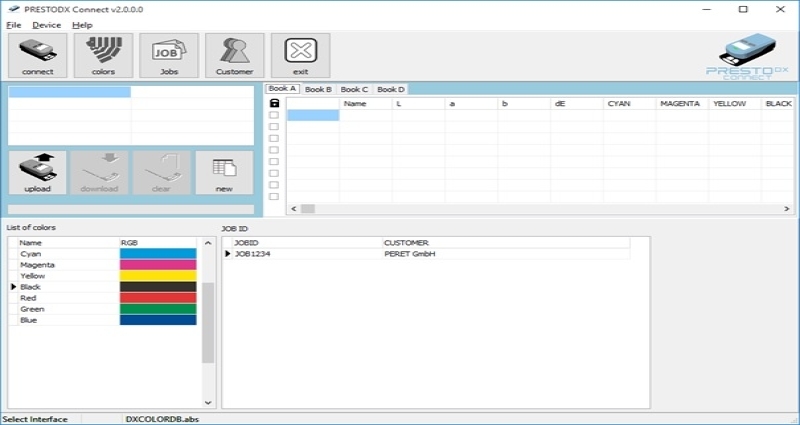Select the highlighted cell in Book A grid
Screen dimensions: 800x425
click(x=313, y=115)
